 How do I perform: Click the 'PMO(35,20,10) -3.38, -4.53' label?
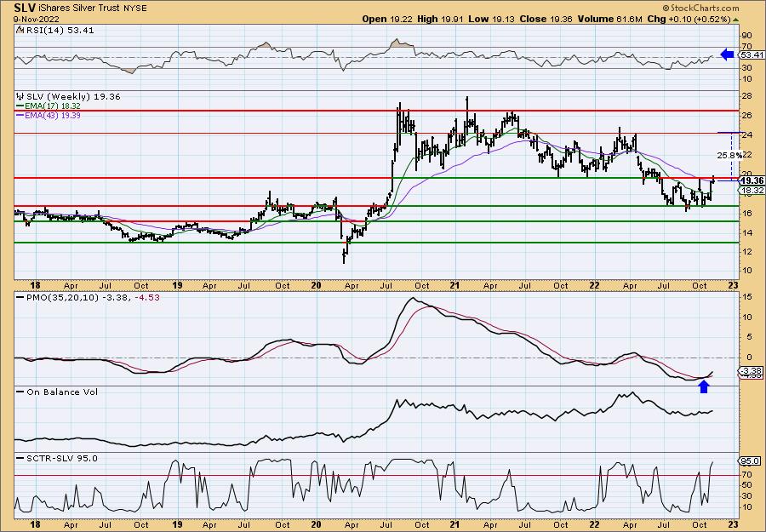[x=92, y=298]
